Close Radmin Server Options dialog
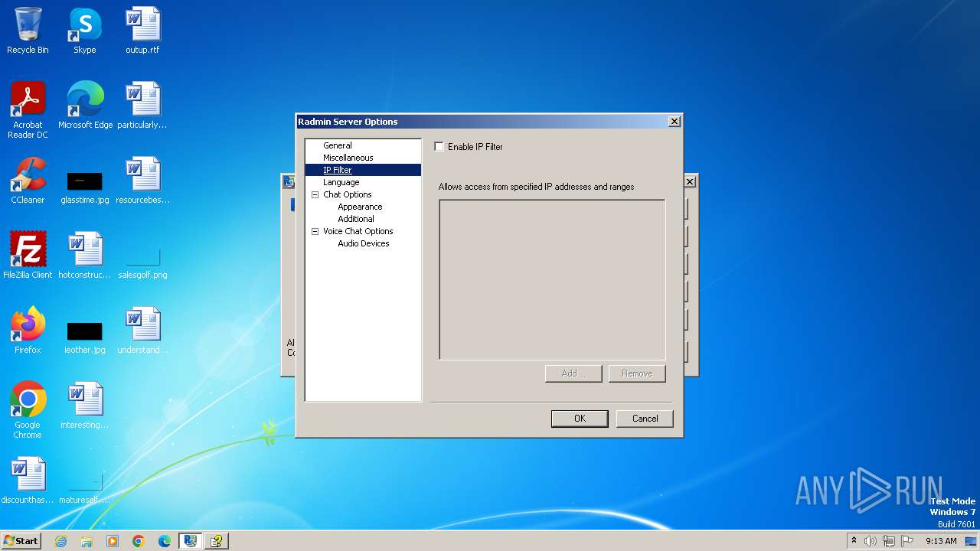This screenshot has height=551, width=980. tap(674, 122)
